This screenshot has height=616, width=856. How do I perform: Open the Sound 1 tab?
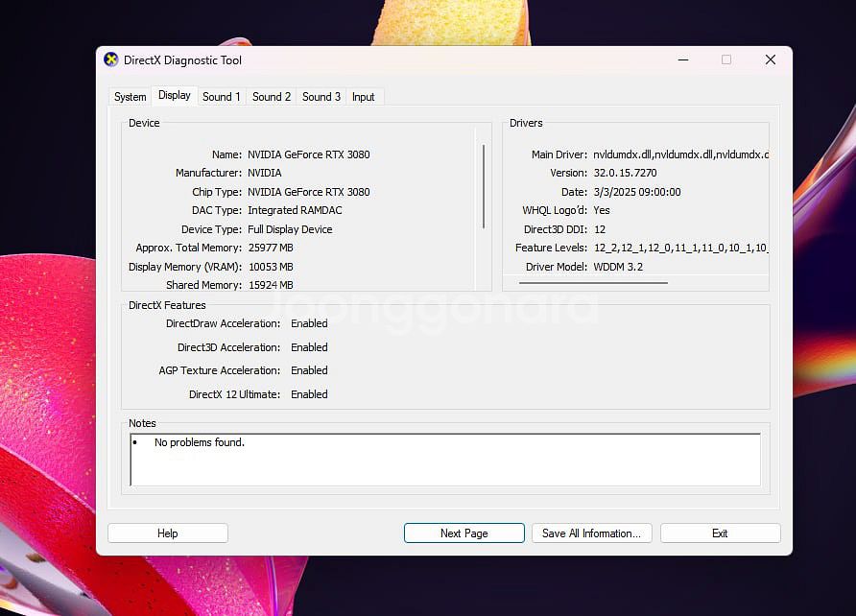pos(221,97)
